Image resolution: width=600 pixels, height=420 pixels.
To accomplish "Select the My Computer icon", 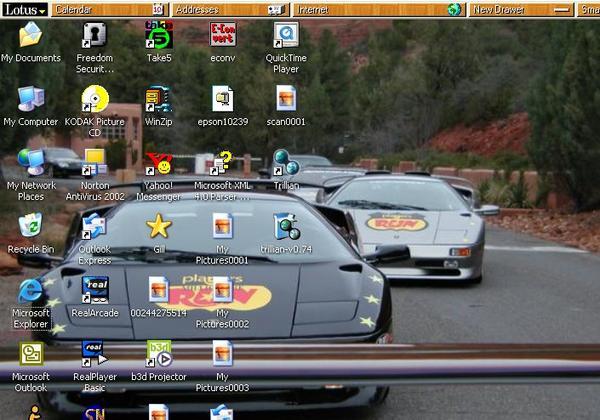I will pyautogui.click(x=31, y=99).
